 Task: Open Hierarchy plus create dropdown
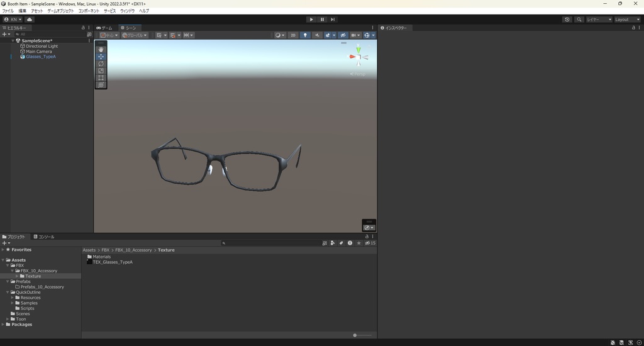(x=6, y=34)
